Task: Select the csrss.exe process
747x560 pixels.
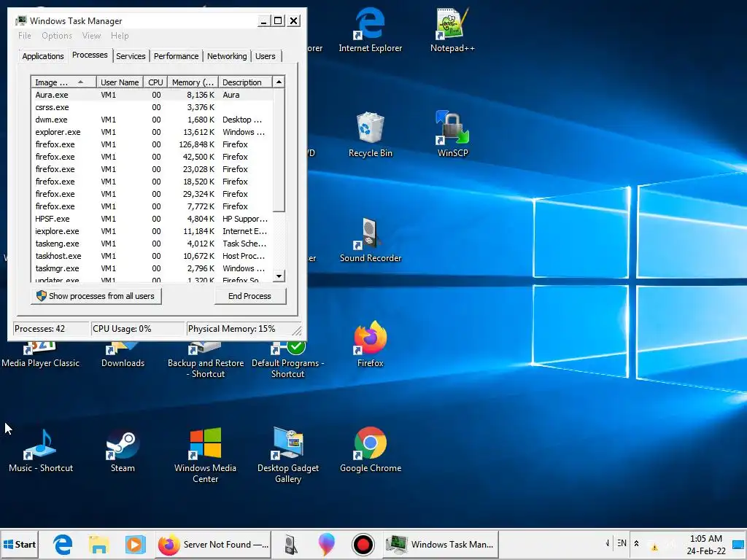Action: (152, 107)
